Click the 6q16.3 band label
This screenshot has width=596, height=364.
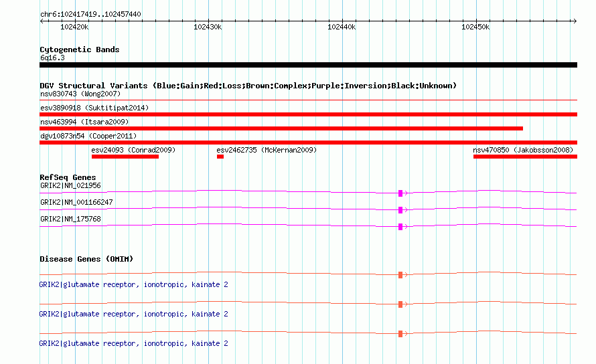pos(52,58)
